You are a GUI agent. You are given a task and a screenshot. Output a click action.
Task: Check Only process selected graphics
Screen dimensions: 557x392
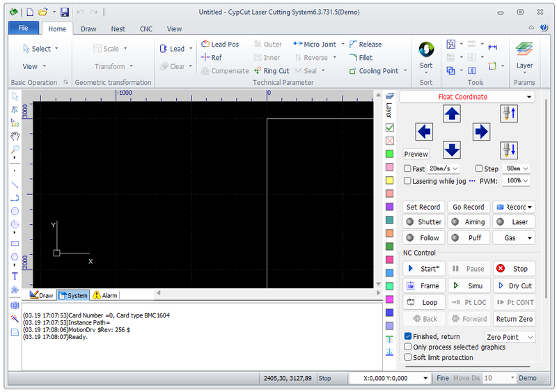(x=408, y=347)
